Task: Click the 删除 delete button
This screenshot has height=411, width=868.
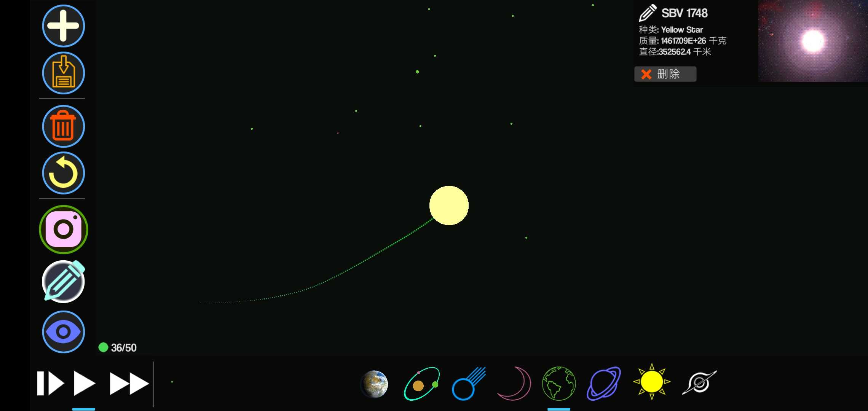Action: pyautogui.click(x=665, y=74)
